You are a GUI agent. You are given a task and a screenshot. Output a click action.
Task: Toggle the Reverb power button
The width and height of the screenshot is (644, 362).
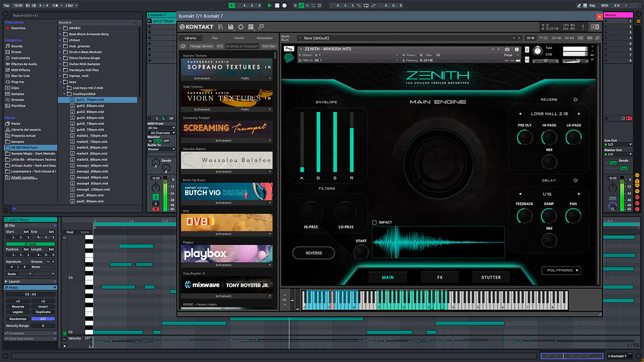575,100
